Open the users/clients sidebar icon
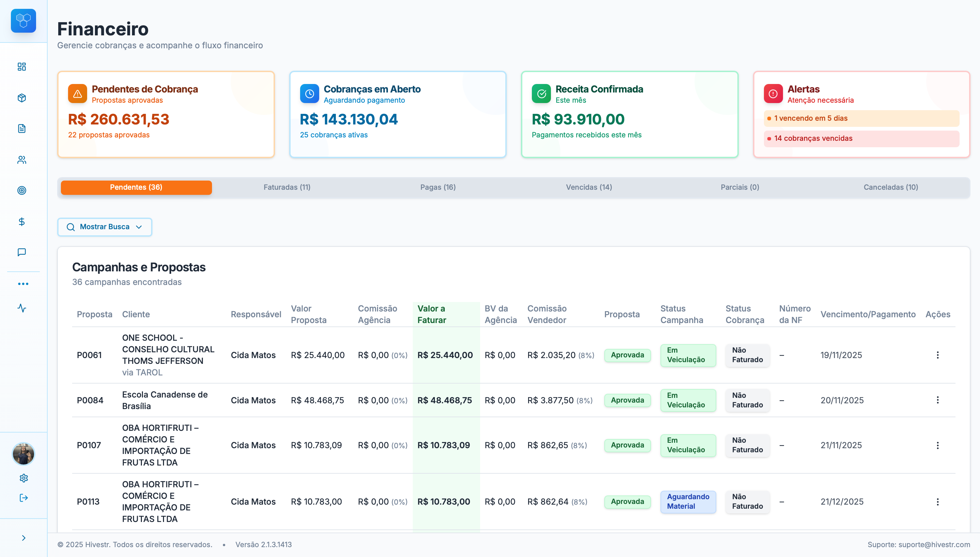This screenshot has height=557, width=980. [x=22, y=160]
